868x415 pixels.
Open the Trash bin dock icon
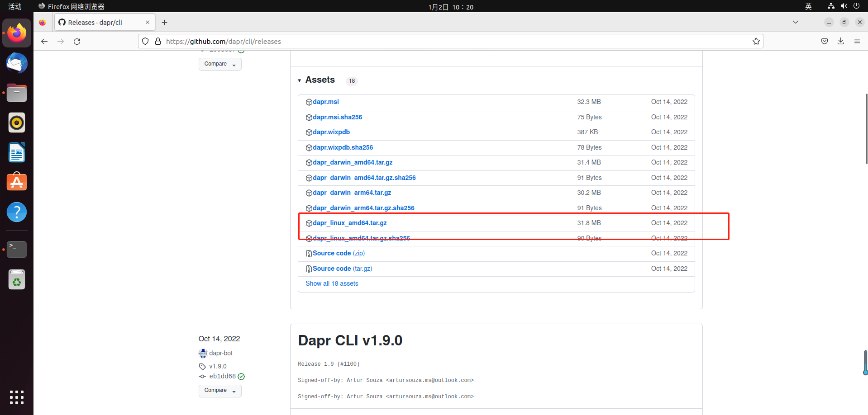coord(17,279)
